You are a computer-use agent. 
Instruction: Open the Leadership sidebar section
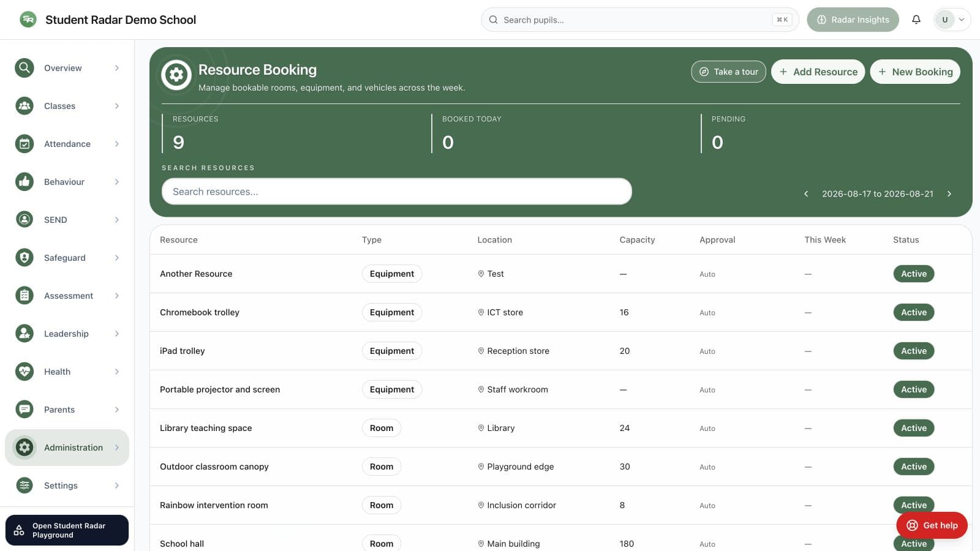coord(67,334)
